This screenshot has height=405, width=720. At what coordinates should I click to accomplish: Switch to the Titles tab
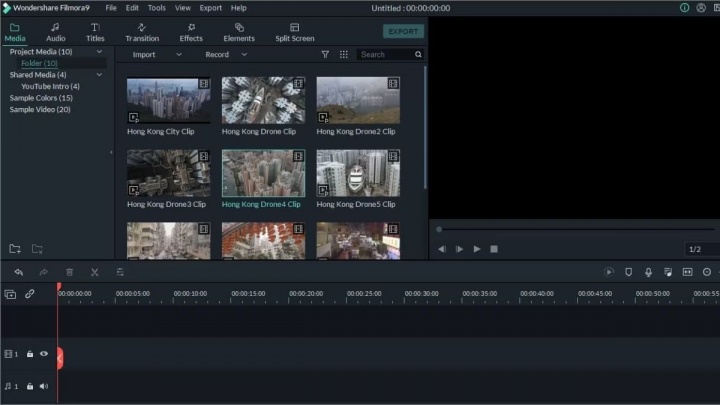(95, 33)
